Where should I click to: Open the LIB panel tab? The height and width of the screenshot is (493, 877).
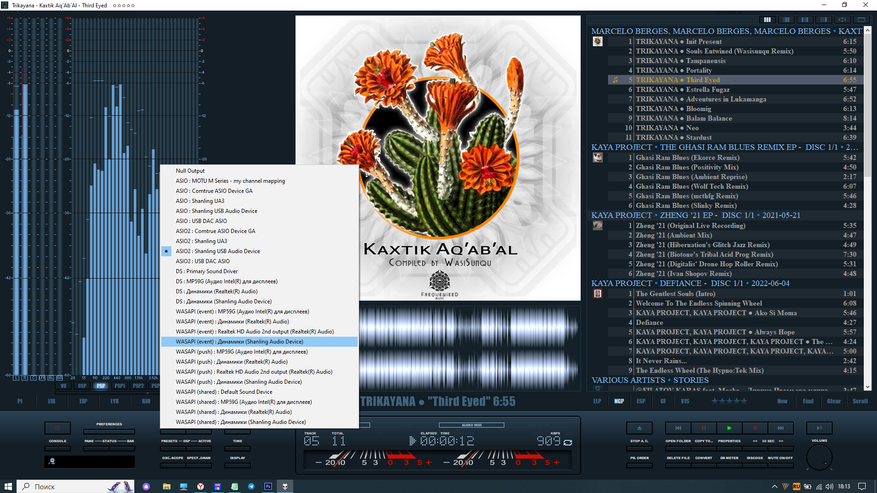point(51,401)
